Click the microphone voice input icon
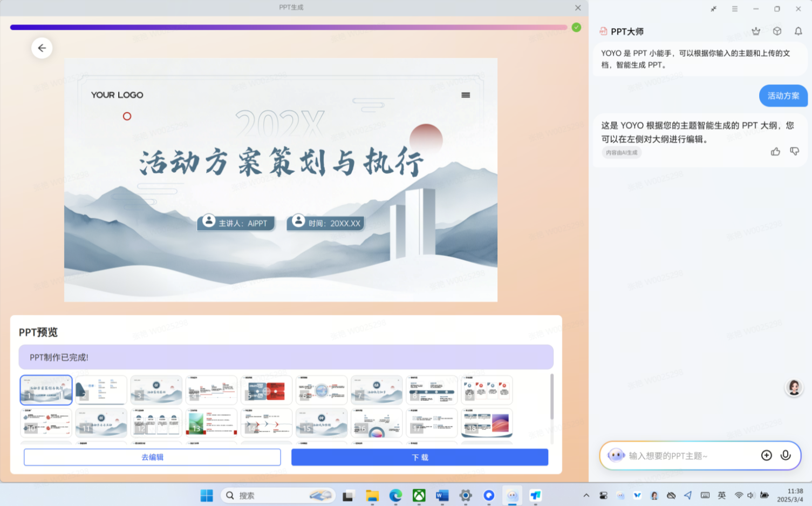This screenshot has height=506, width=812. point(786,455)
